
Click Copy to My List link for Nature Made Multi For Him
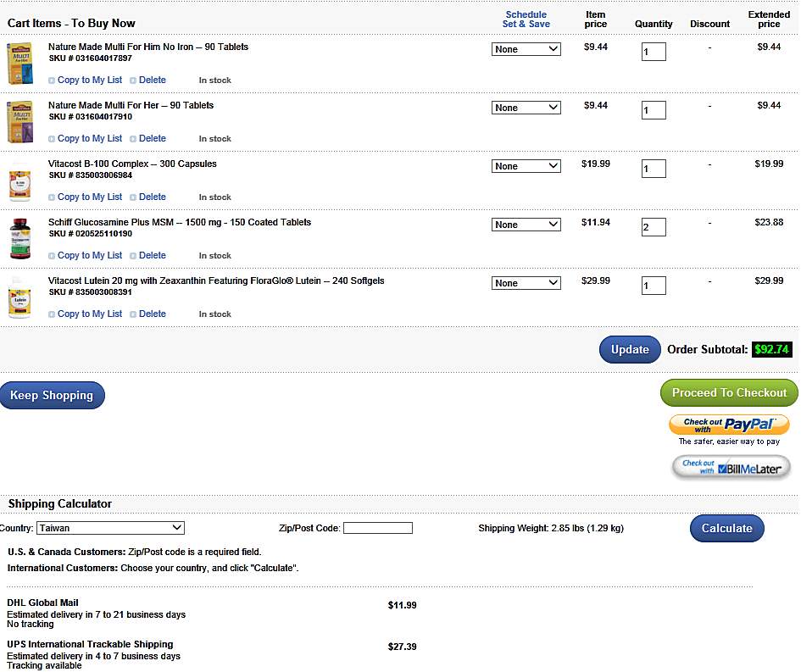90,81
